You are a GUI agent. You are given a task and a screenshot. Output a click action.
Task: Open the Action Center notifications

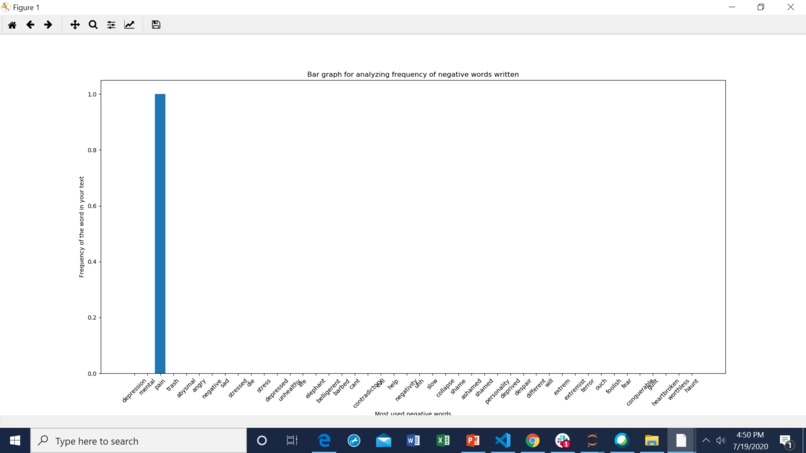coord(786,441)
